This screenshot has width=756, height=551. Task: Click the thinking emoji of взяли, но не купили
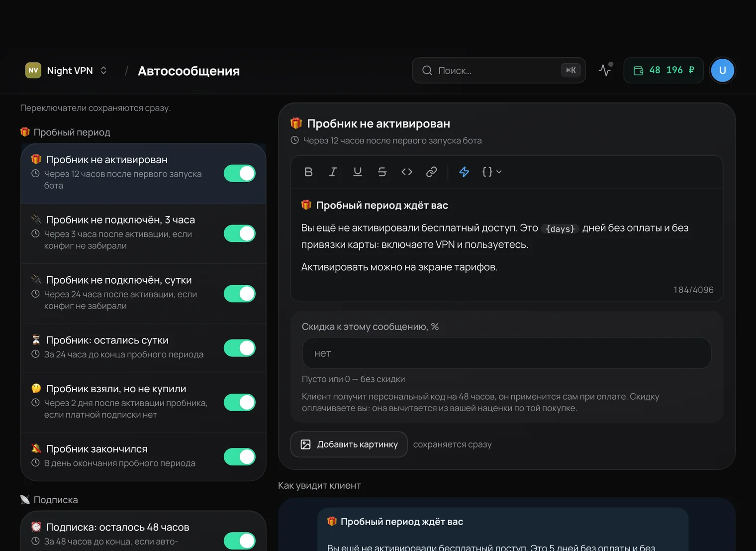pyautogui.click(x=36, y=388)
